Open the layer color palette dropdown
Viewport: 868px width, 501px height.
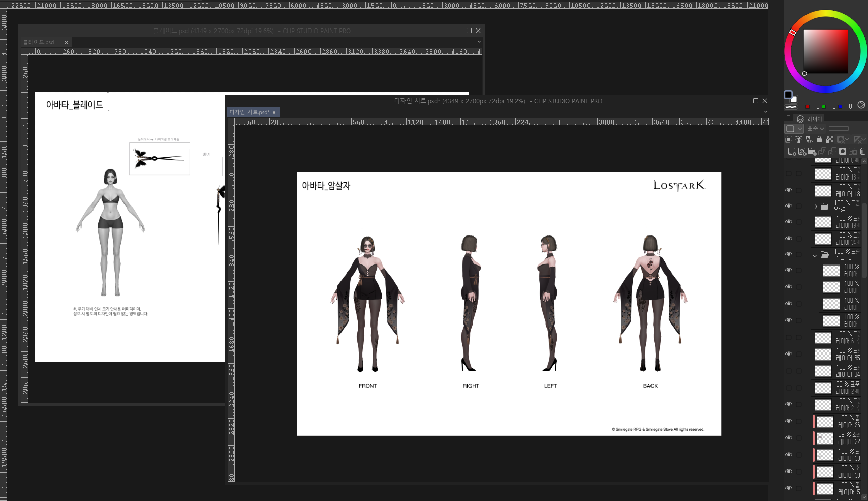(794, 129)
